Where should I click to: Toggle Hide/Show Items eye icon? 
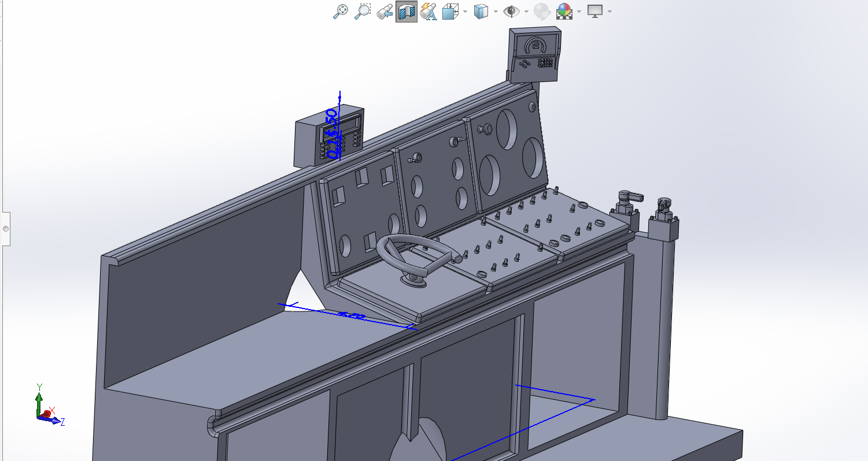pyautogui.click(x=511, y=11)
